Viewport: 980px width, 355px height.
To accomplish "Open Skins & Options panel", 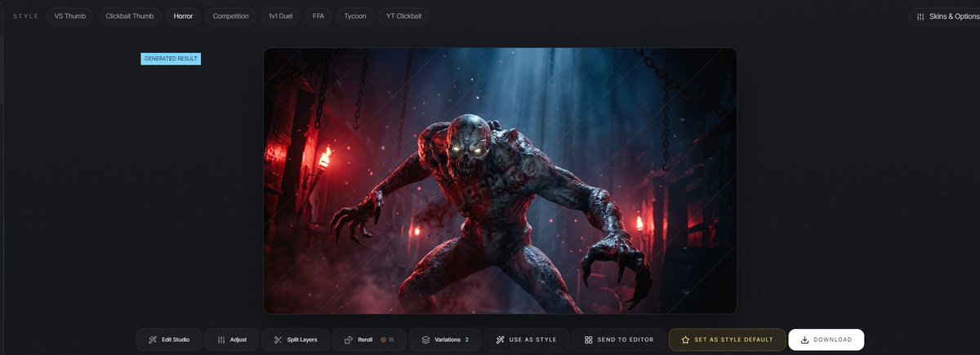I will [944, 16].
